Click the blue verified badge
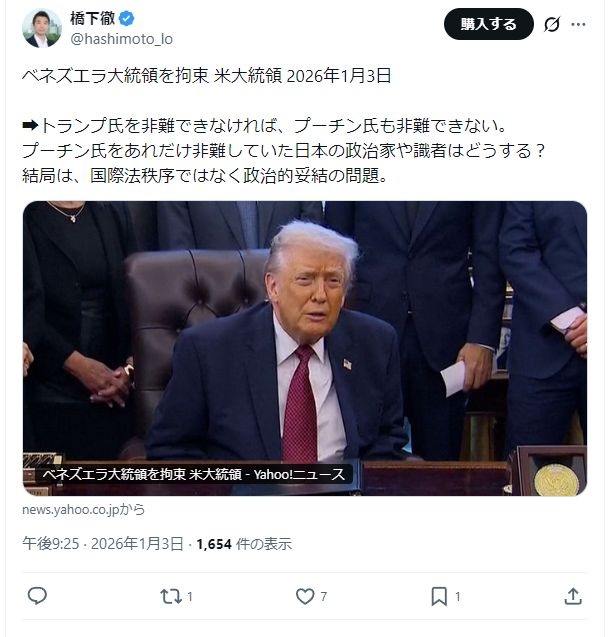The image size is (613, 637). pos(127,18)
